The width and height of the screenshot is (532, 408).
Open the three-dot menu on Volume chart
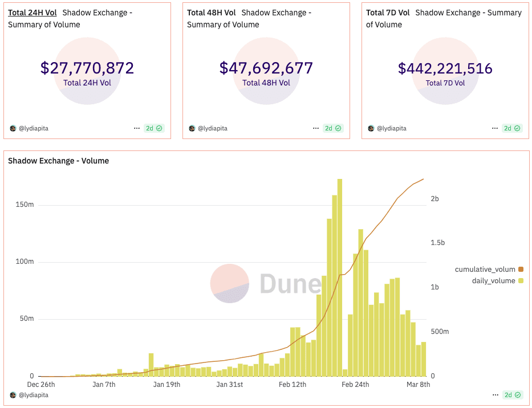[496, 395]
